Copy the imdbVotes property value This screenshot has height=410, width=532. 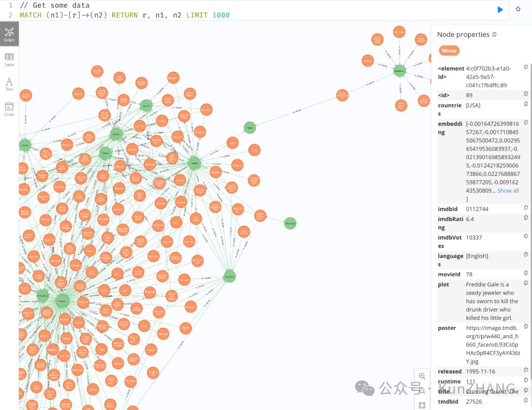point(526,236)
